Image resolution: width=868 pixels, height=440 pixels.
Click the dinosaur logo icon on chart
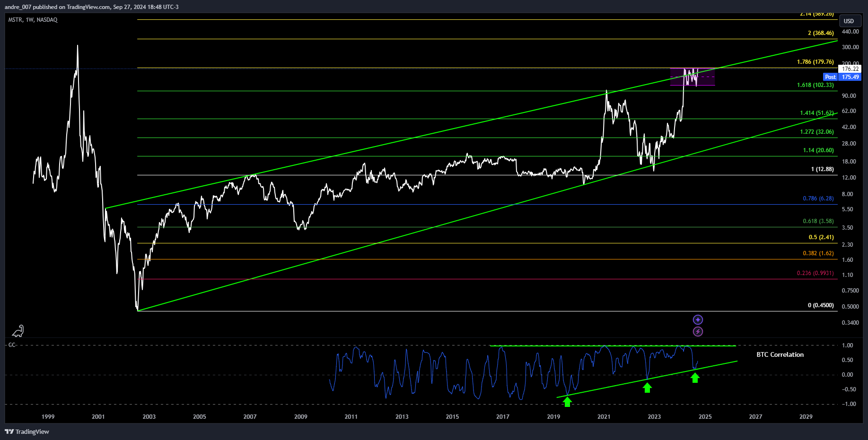click(18, 331)
